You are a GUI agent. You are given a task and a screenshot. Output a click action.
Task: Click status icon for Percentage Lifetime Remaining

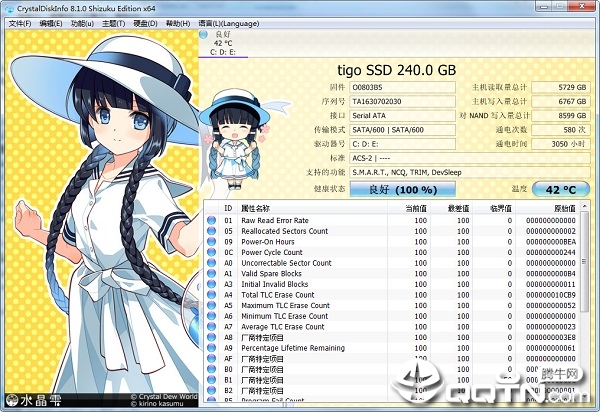(211, 348)
